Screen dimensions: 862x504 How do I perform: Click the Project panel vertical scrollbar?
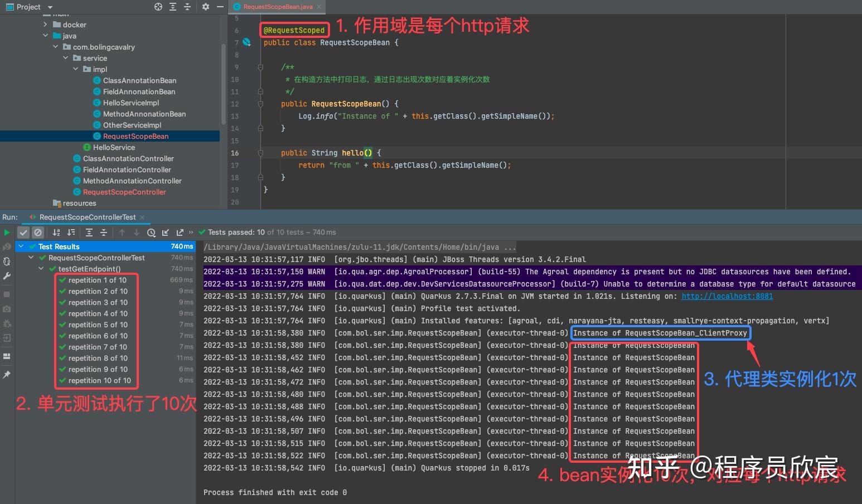(224, 84)
